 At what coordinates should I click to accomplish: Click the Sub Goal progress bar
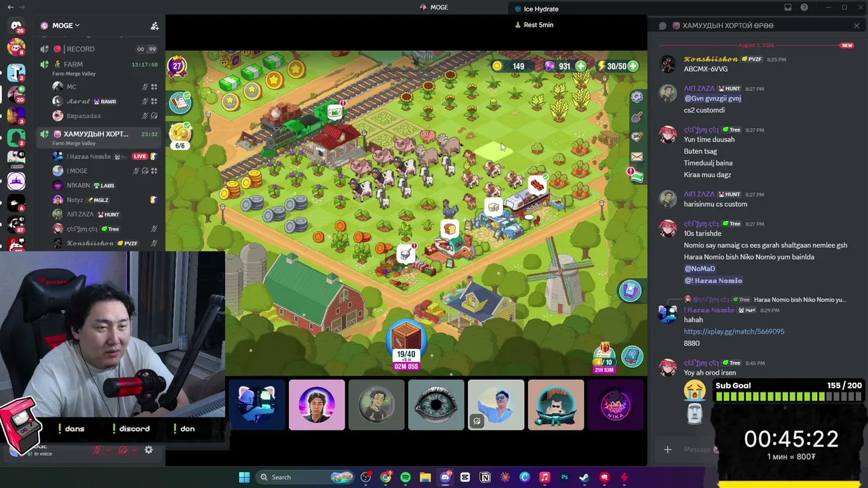[x=789, y=397]
